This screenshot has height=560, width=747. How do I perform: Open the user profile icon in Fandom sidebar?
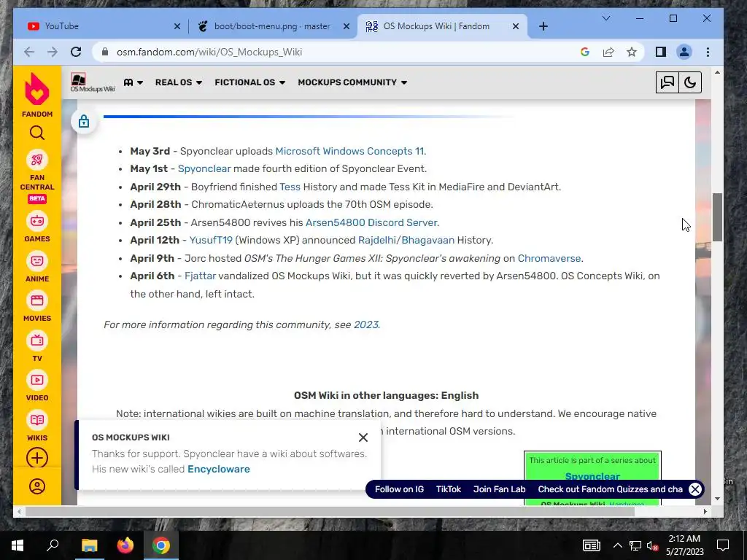click(x=37, y=486)
